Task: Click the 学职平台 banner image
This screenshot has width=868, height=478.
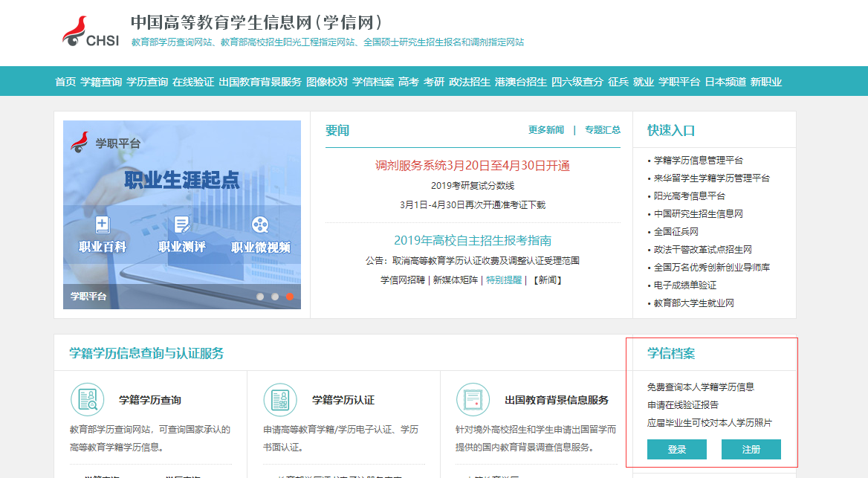Action: [x=181, y=214]
